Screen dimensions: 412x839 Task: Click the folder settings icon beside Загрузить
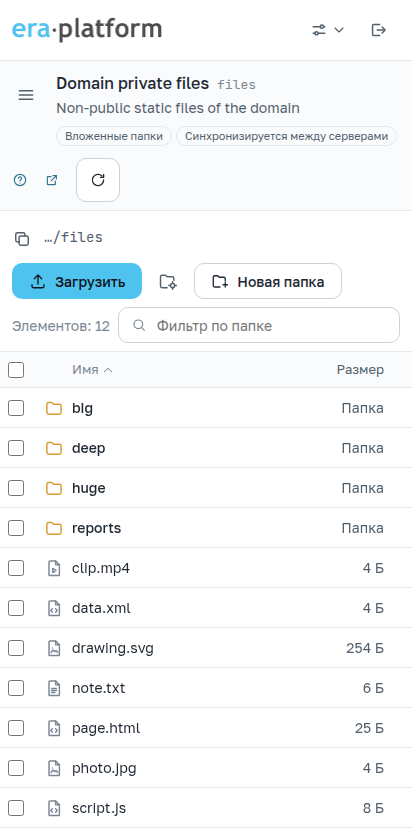coord(168,281)
